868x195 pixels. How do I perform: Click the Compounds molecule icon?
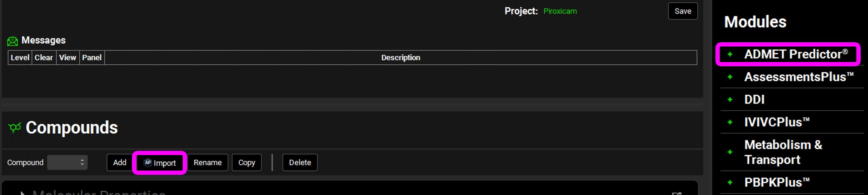[x=15, y=128]
